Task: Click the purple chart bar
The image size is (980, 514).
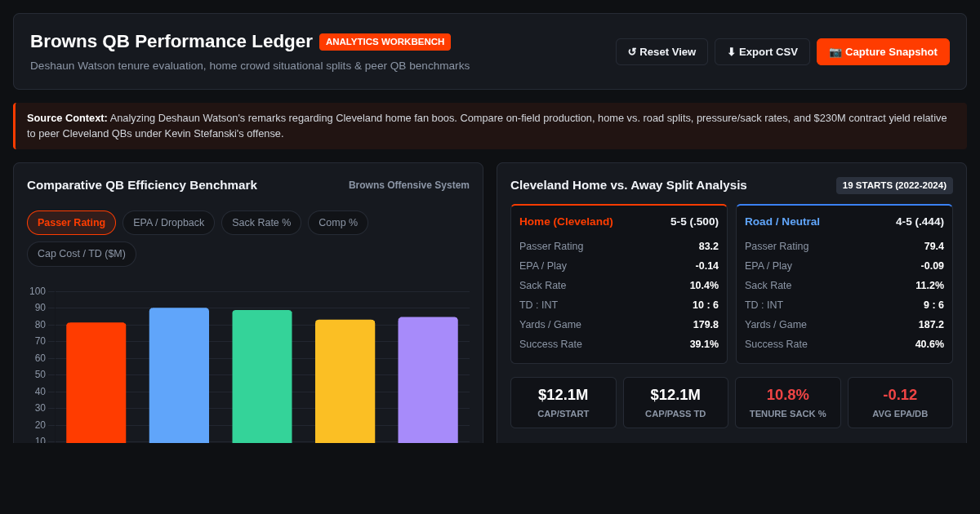Action: (428, 380)
